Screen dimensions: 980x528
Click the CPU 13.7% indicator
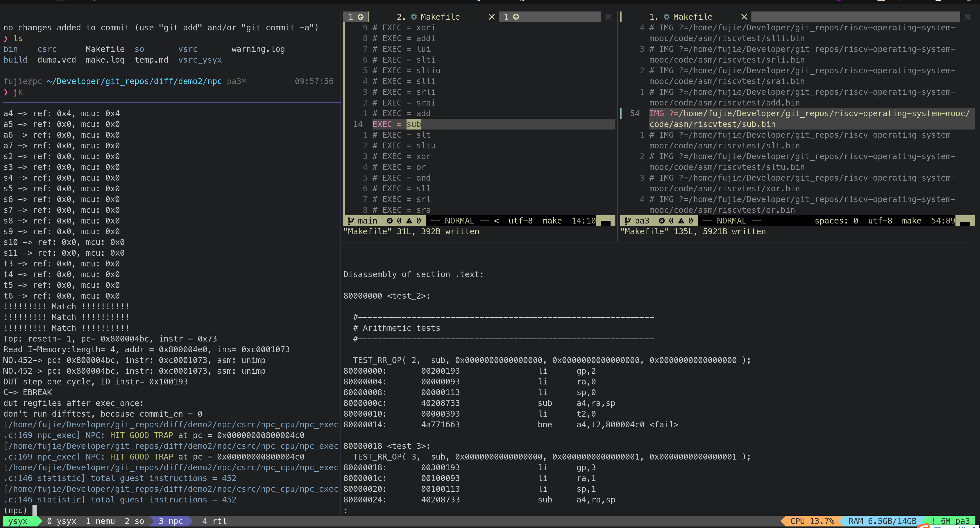812,521
